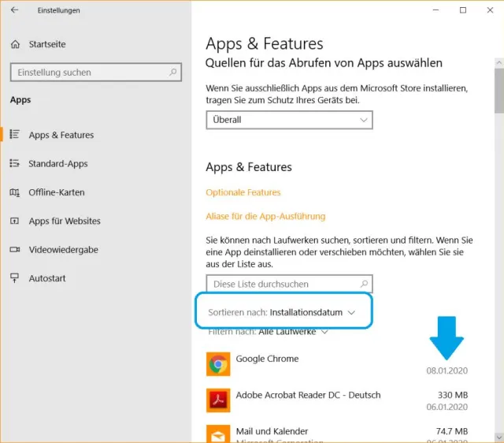Select the Standard-Apps sidebar icon
The height and width of the screenshot is (443, 504).
point(14,164)
